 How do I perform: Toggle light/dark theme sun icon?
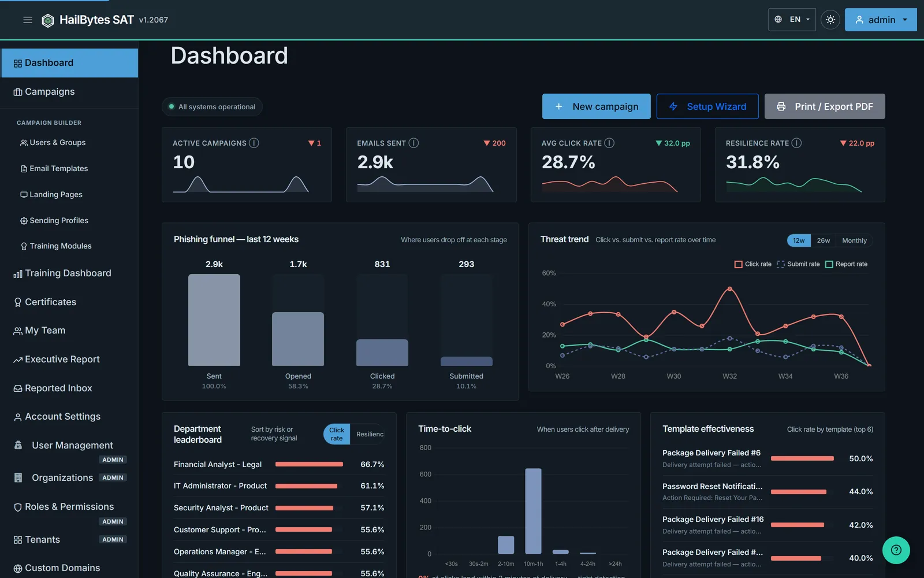830,20
